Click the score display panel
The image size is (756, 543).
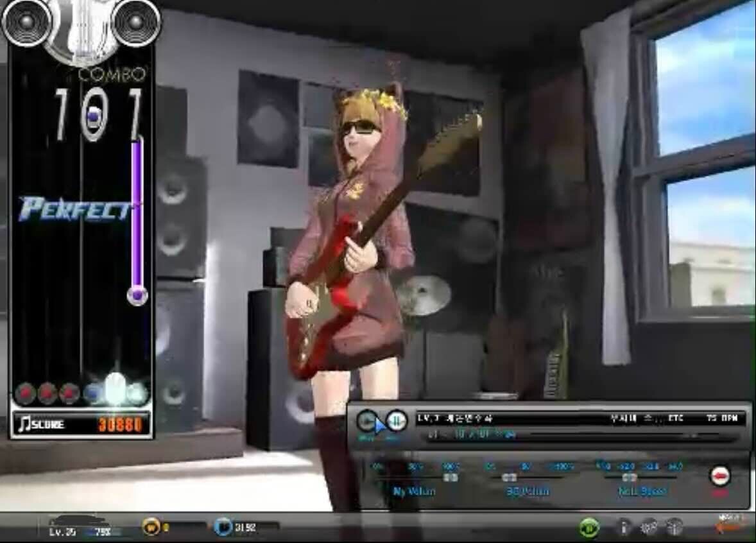point(82,424)
